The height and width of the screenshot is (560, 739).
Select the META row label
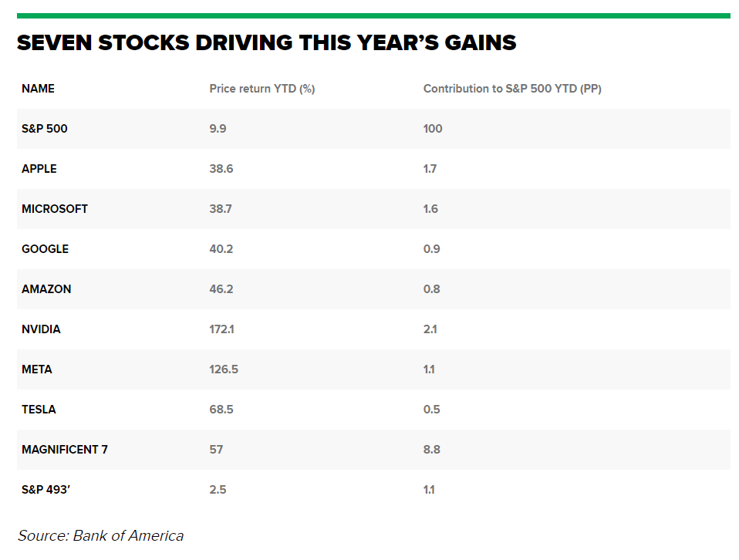[x=37, y=369]
